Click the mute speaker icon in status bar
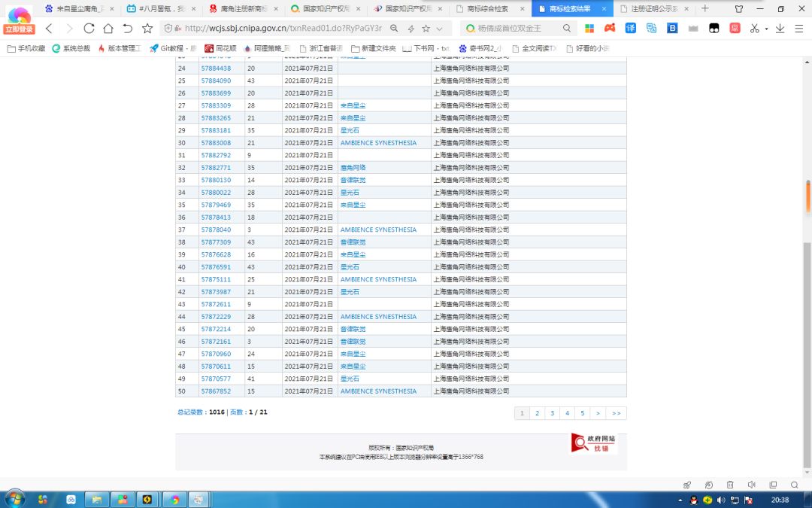Image resolution: width=812 pixels, height=508 pixels. click(751, 485)
